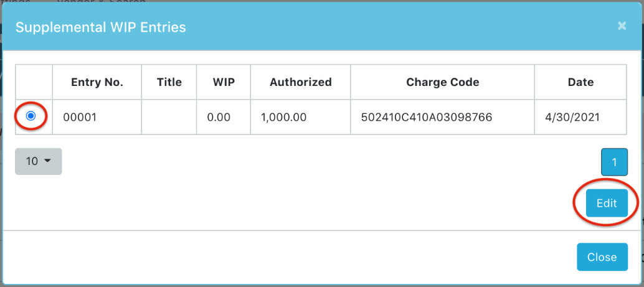Click the Title column header
Viewport: 644px width, 287px height.
point(169,82)
